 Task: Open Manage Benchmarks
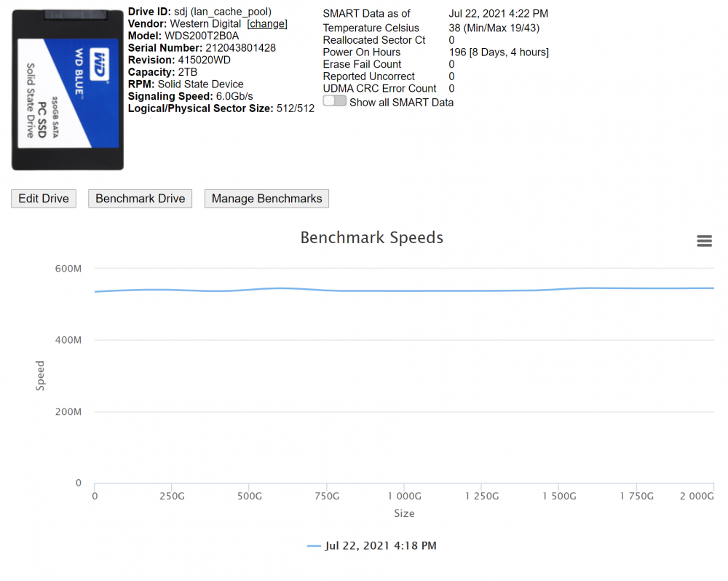pos(266,199)
